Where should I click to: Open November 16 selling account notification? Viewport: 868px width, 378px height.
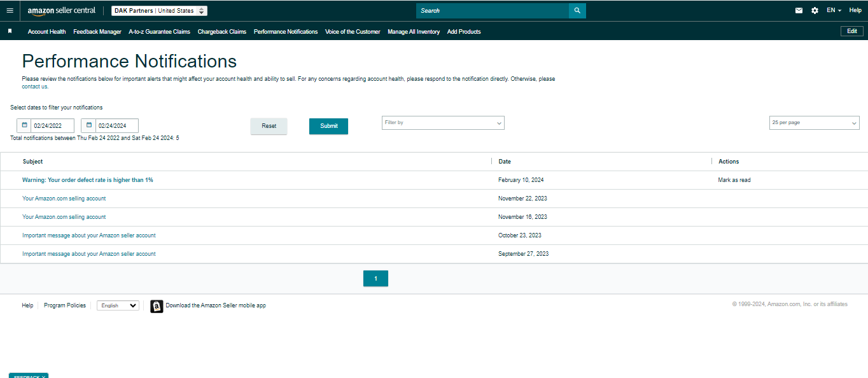(64, 217)
